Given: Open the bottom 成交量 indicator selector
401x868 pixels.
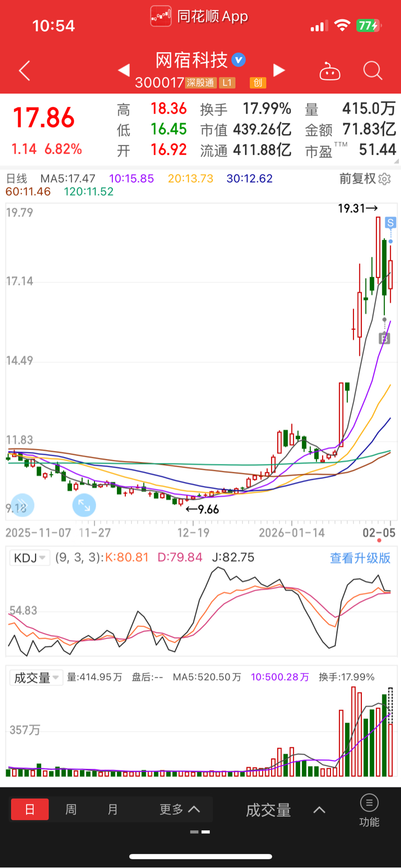Looking at the screenshot, I should (286, 810).
